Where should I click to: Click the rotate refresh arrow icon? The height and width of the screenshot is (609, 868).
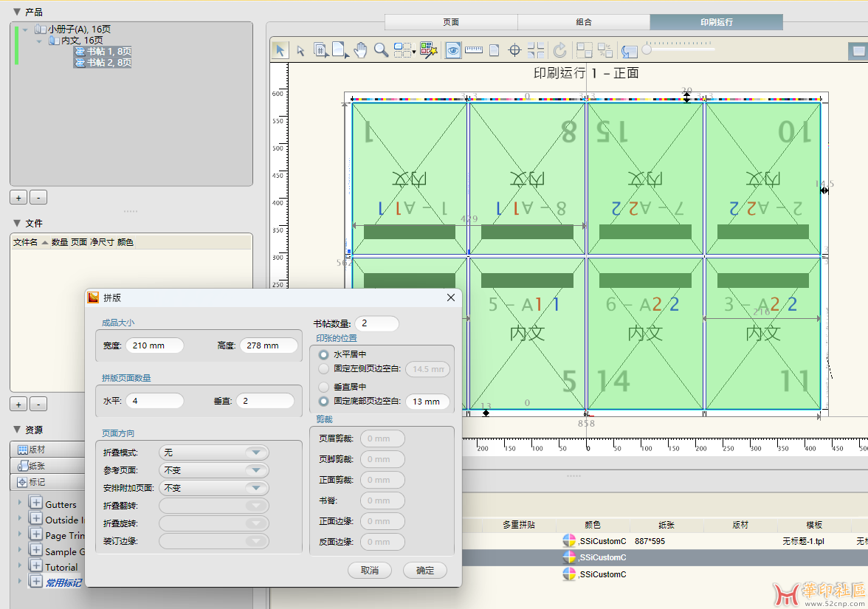560,50
